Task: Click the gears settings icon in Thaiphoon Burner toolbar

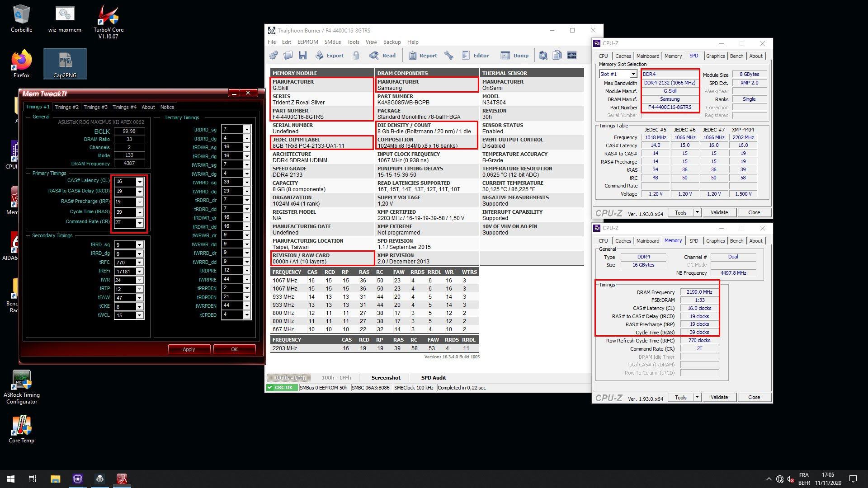Action: tap(274, 56)
